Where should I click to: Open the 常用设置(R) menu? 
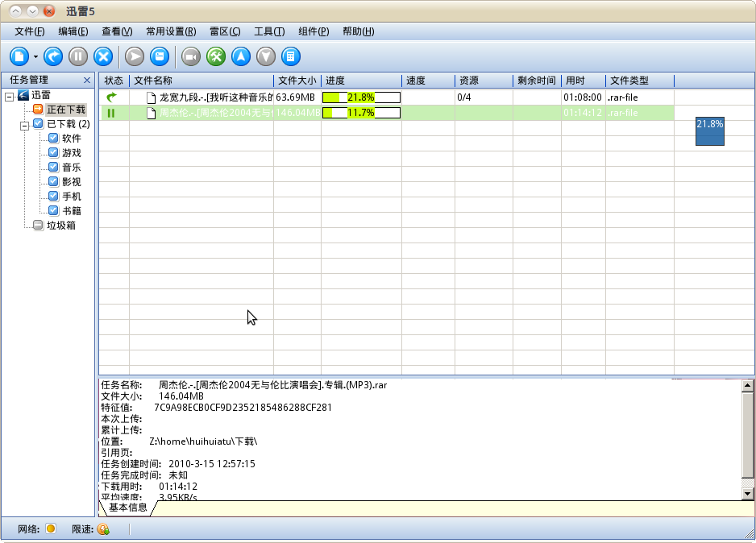click(171, 31)
